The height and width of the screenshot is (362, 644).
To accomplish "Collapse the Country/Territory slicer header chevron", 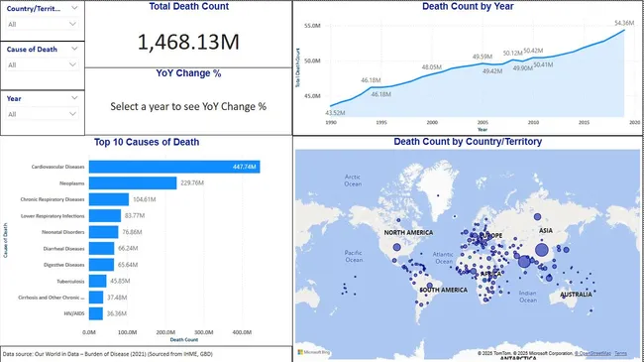I will point(74,8).
